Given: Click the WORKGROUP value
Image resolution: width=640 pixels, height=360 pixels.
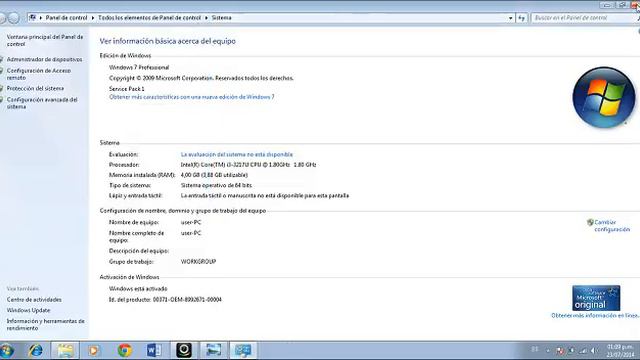Looking at the screenshot, I should tap(198, 262).
